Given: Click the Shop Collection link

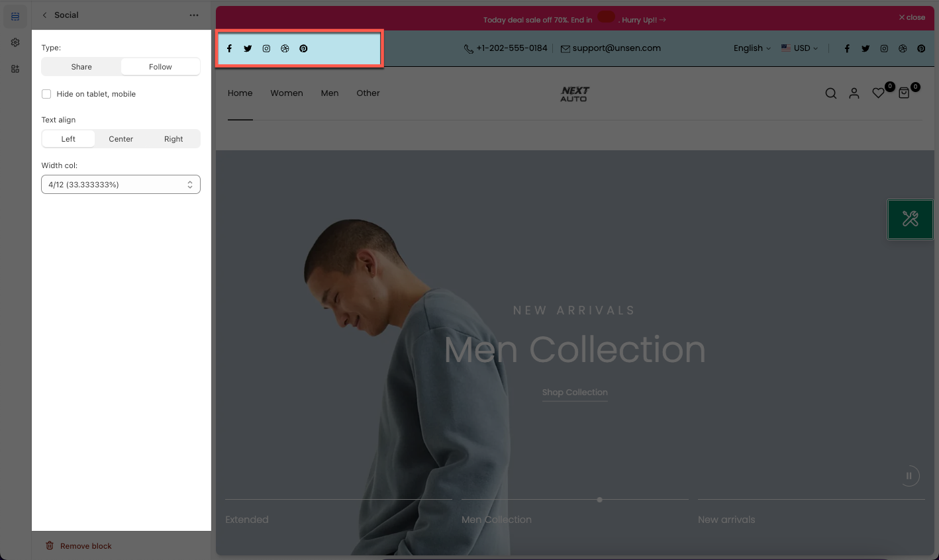Looking at the screenshot, I should pyautogui.click(x=575, y=393).
